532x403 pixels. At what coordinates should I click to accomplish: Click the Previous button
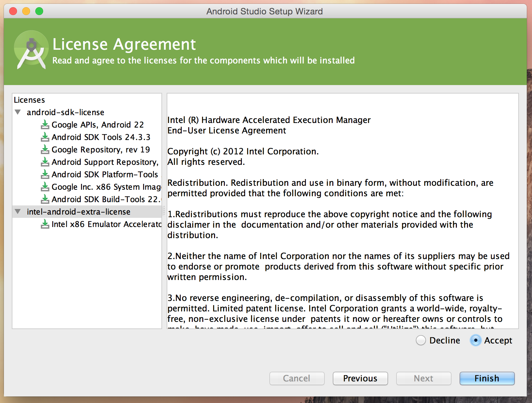(360, 378)
